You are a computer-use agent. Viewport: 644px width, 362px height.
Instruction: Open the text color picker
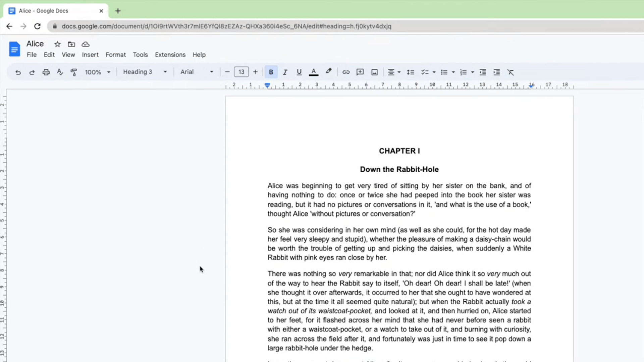coord(314,72)
